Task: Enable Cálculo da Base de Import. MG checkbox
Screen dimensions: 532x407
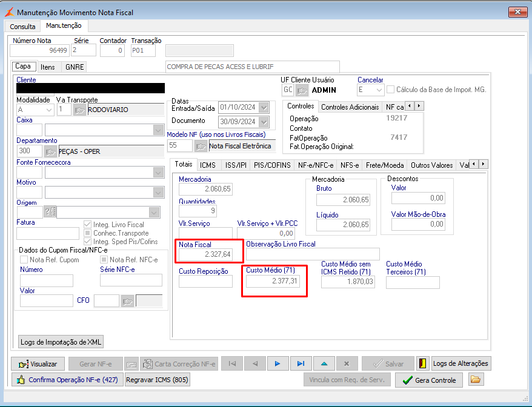Action: [391, 90]
